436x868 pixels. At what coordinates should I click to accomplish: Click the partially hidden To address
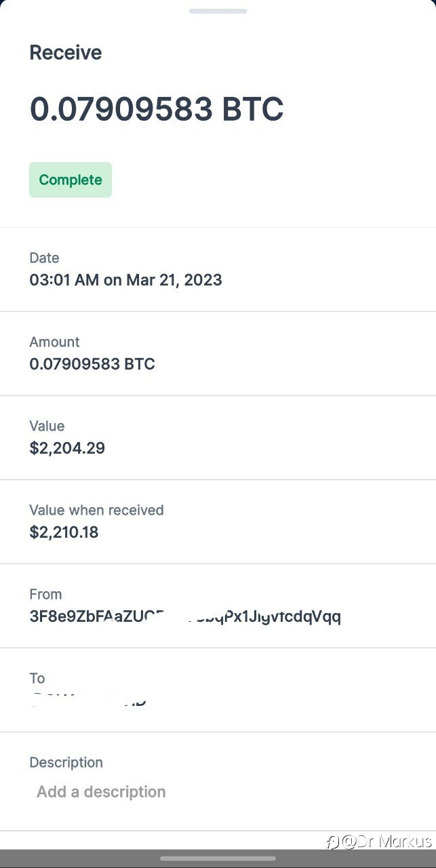click(88, 699)
